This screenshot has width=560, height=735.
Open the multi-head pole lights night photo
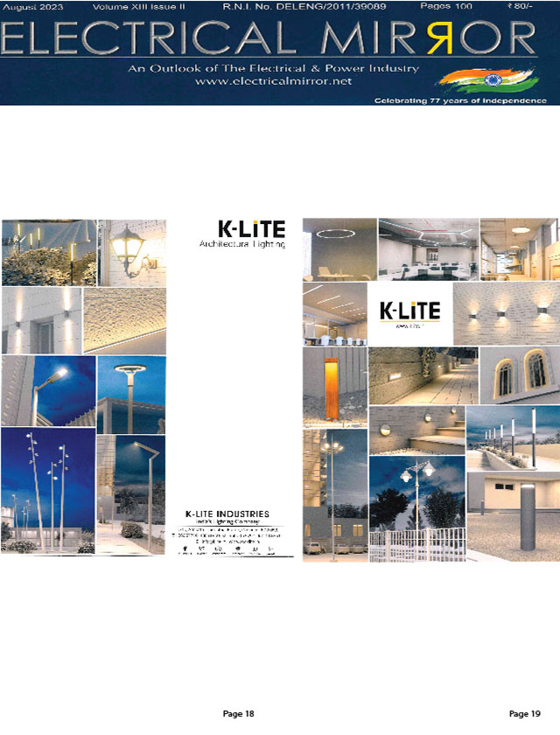pos(47,490)
